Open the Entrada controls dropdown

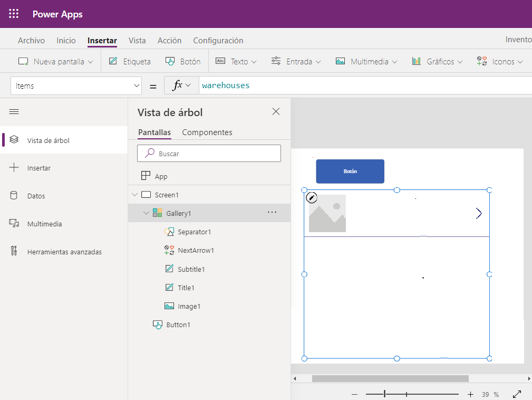point(296,61)
